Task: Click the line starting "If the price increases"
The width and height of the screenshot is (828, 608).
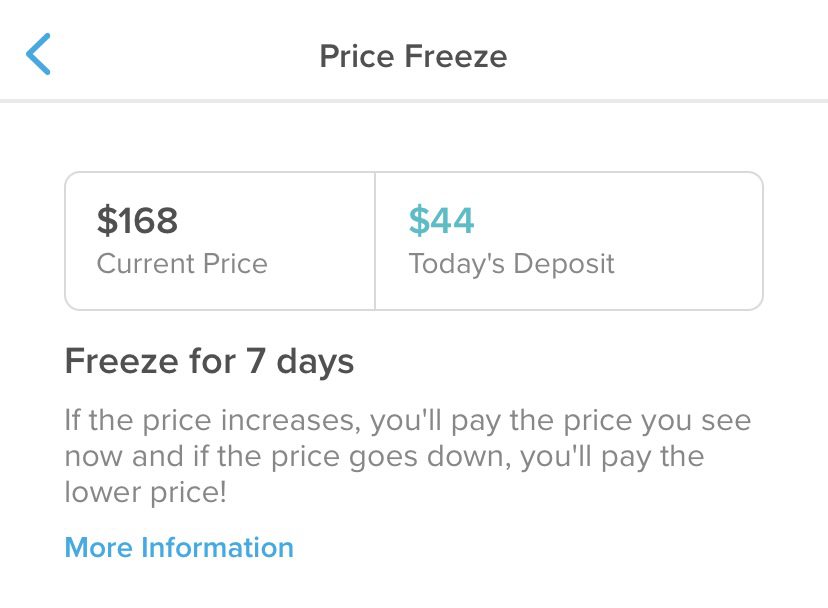Action: click(407, 420)
